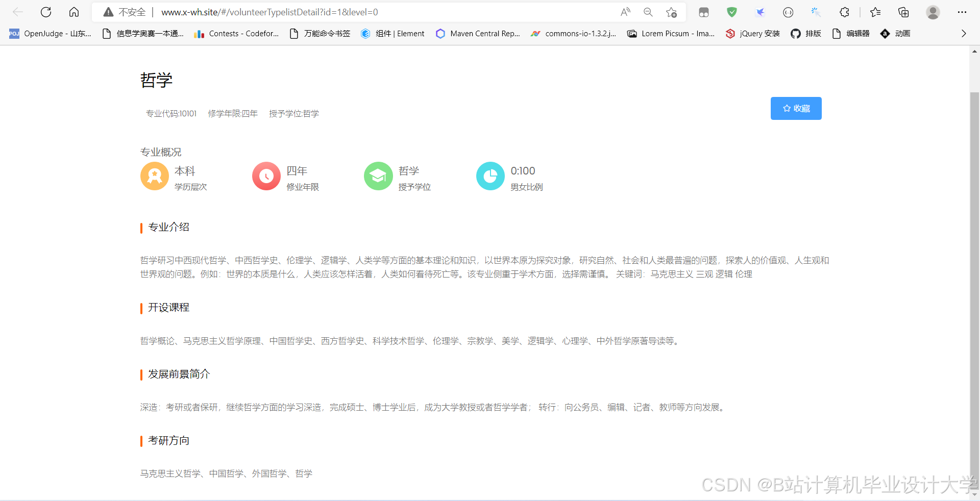Click the red clock 修业年限 icon
The height and width of the screenshot is (501, 980).
[266, 176]
